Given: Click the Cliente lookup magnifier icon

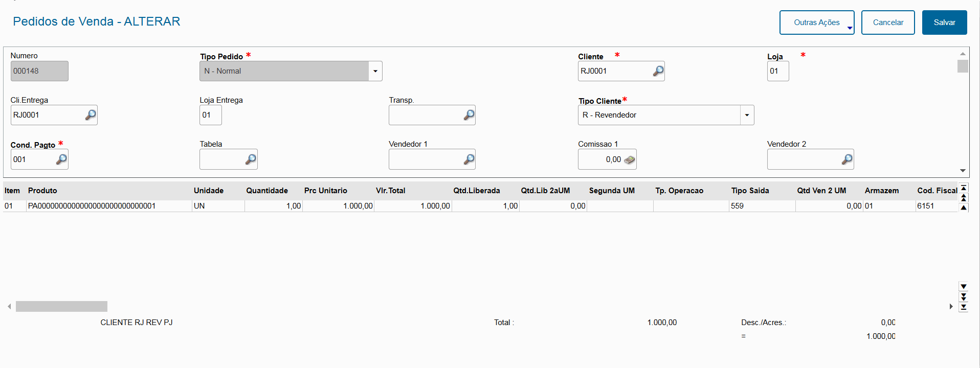Looking at the screenshot, I should point(658,71).
